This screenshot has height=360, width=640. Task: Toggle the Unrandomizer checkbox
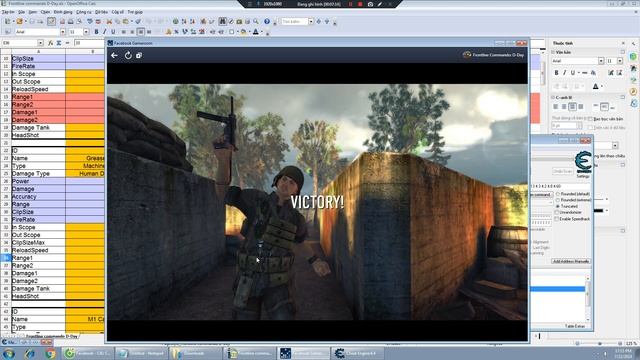coord(557,212)
